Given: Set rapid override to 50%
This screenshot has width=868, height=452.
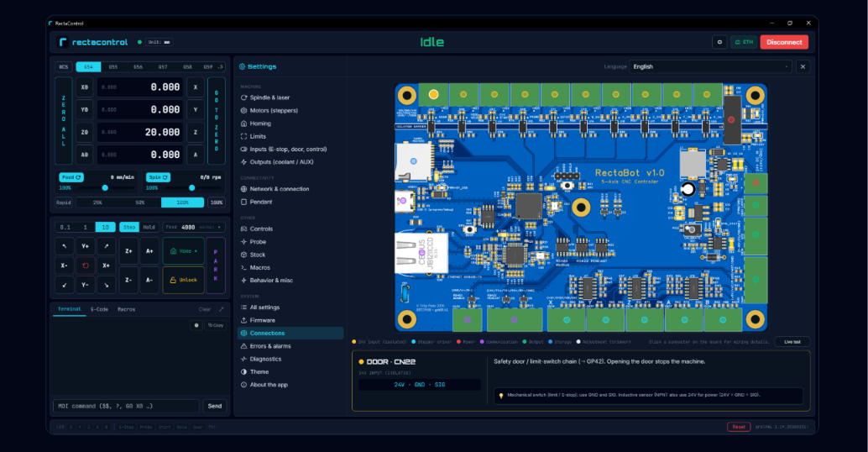Looking at the screenshot, I should pyautogui.click(x=140, y=202).
